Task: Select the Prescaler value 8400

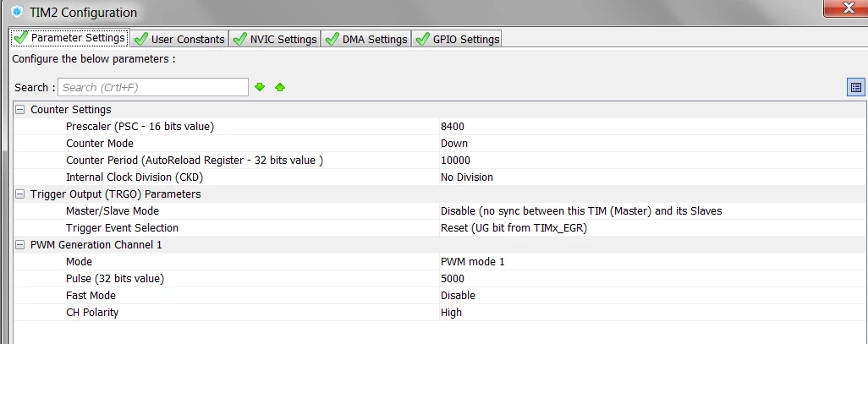Action: pyautogui.click(x=453, y=127)
